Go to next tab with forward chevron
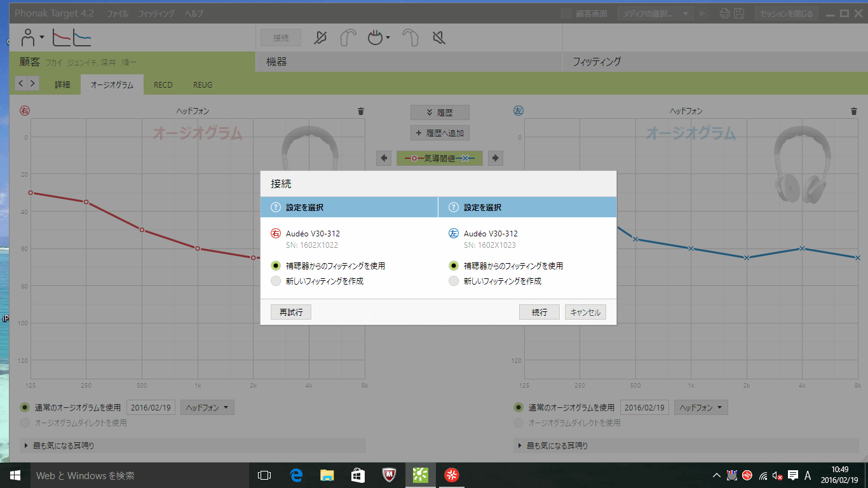The height and width of the screenshot is (488, 868). pyautogui.click(x=33, y=83)
